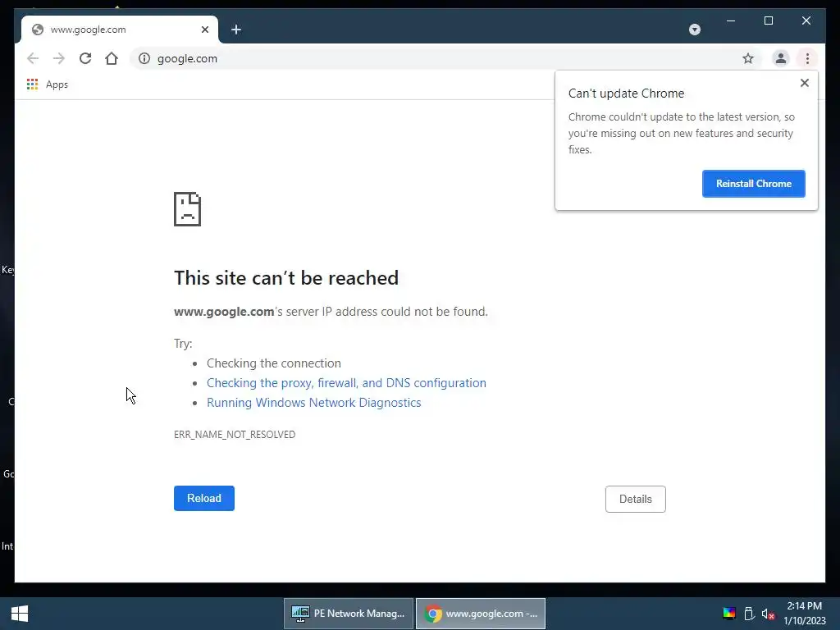
Task: Select the www.google.com tab
Action: pos(119,30)
